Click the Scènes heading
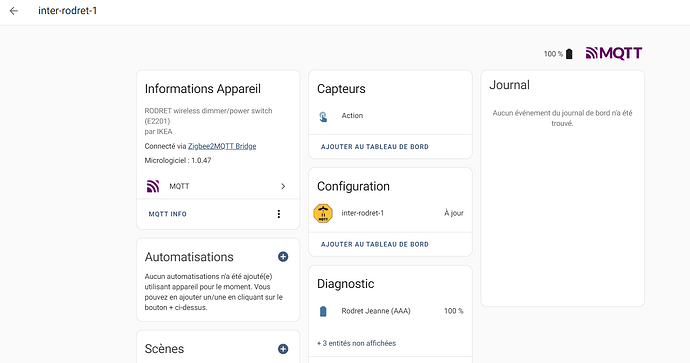690x363 pixels. click(x=164, y=349)
